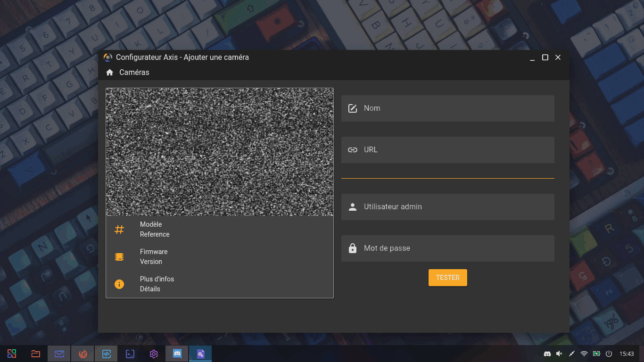The width and height of the screenshot is (644, 362).
Task: Open system settings gear in taskbar
Action: 154,354
